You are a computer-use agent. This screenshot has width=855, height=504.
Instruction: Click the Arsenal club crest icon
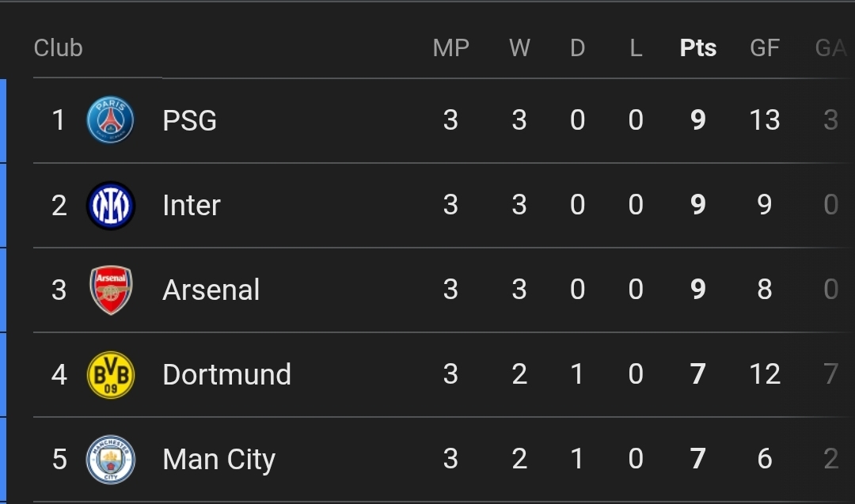point(110,290)
